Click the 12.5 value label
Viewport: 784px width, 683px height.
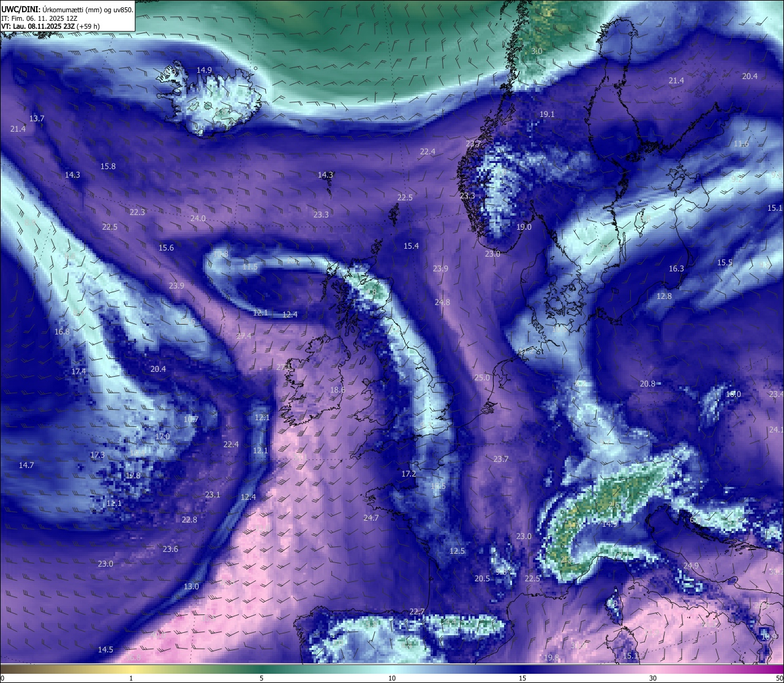[x=457, y=551]
